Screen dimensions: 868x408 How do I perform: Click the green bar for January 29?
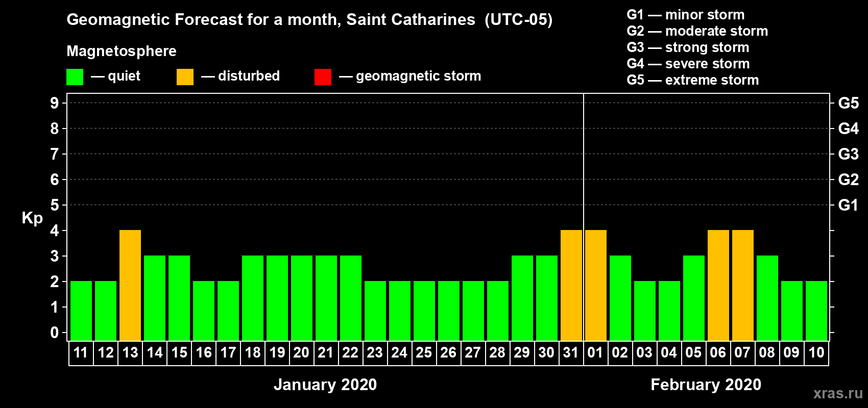tap(522, 298)
